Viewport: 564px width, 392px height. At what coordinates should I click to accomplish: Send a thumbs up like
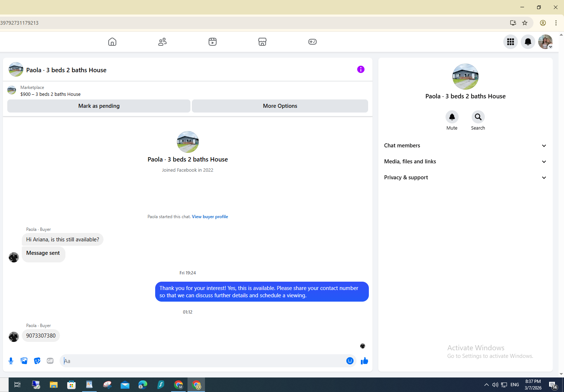[364, 361]
